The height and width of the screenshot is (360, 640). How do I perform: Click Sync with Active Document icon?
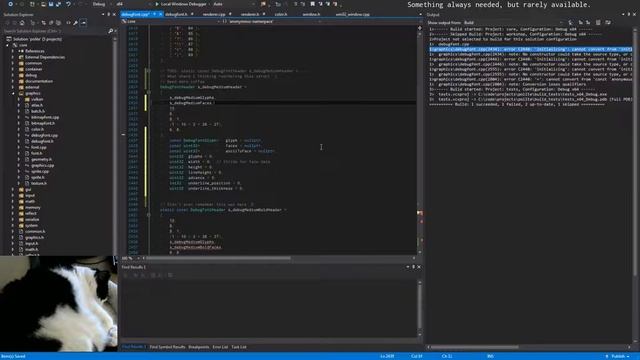point(43,23)
